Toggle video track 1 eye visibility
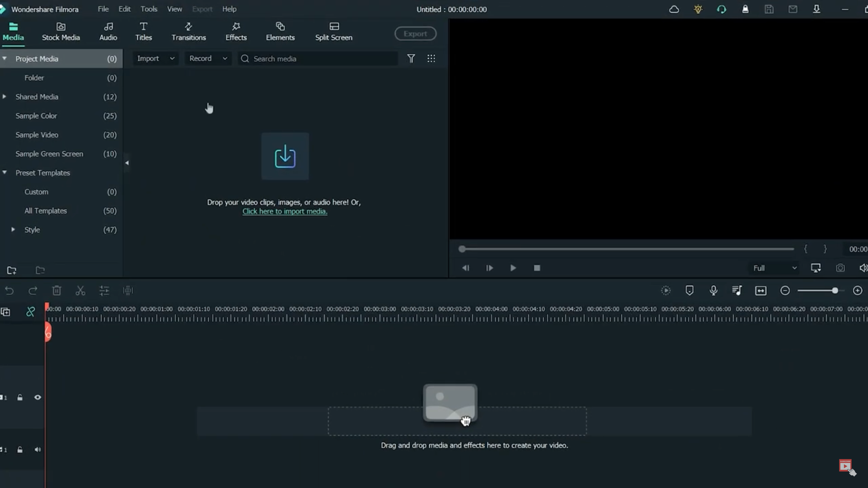868x488 pixels. point(38,397)
